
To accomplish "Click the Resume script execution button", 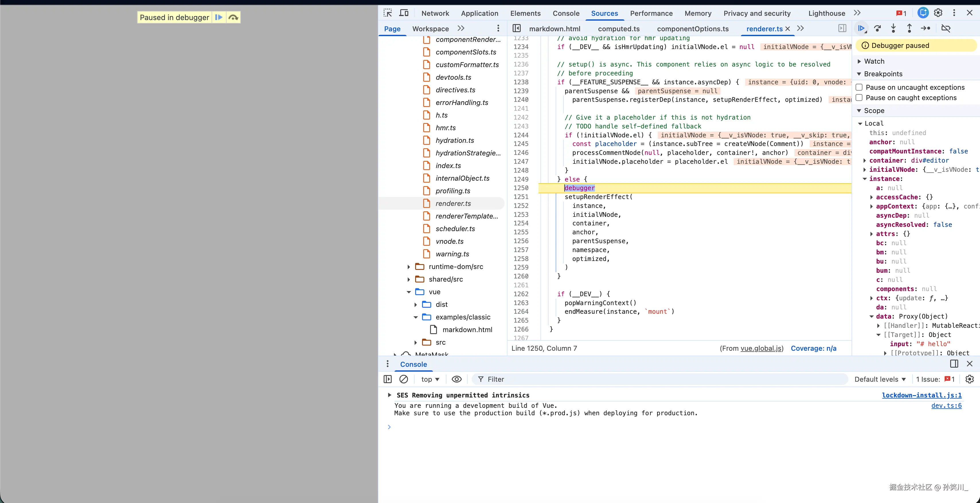I will (861, 28).
